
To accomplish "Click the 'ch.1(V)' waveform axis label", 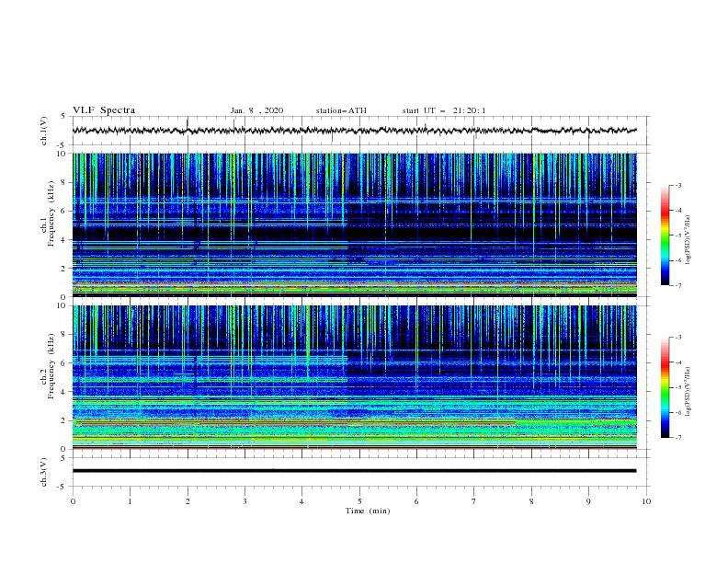I will 44,131.
